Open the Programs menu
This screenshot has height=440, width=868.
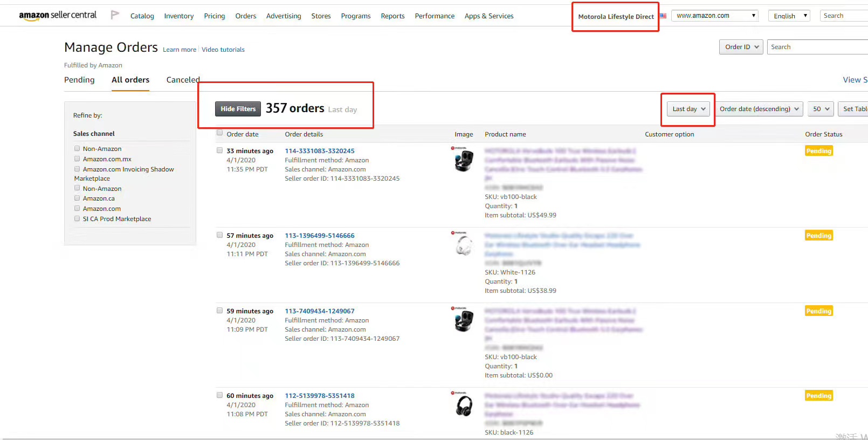[x=356, y=16]
